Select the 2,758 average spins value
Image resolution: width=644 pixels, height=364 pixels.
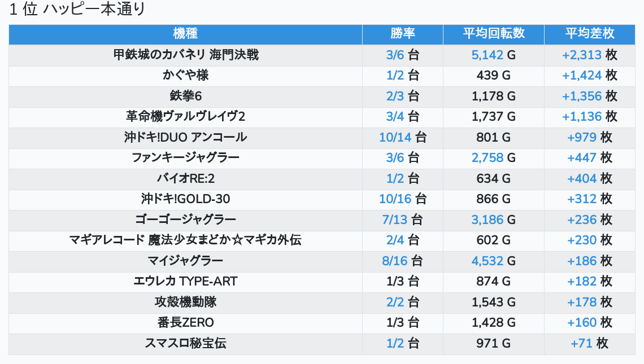pos(487,157)
